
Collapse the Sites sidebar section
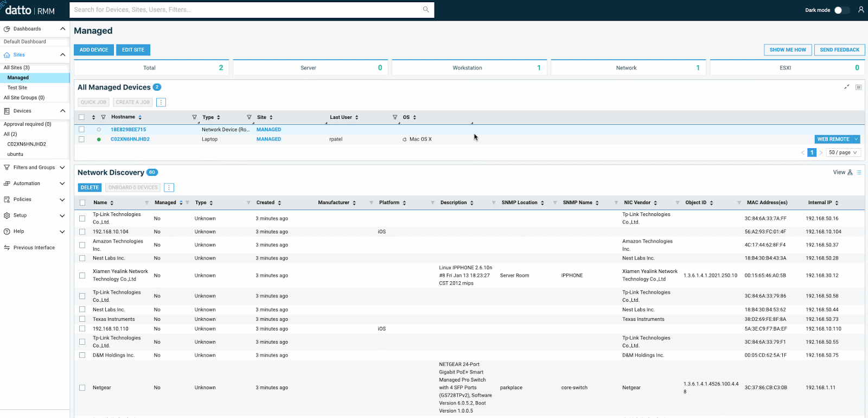pyautogui.click(x=62, y=55)
